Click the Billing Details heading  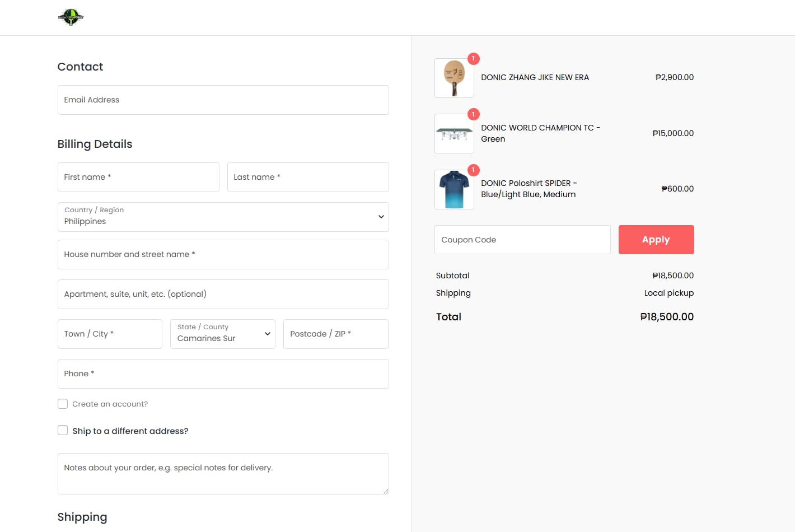[x=95, y=144]
